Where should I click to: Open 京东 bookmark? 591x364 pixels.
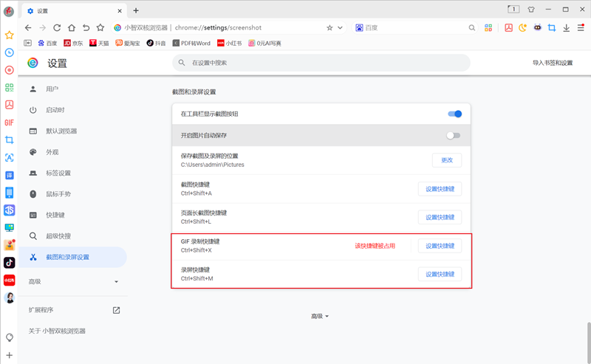73,44
